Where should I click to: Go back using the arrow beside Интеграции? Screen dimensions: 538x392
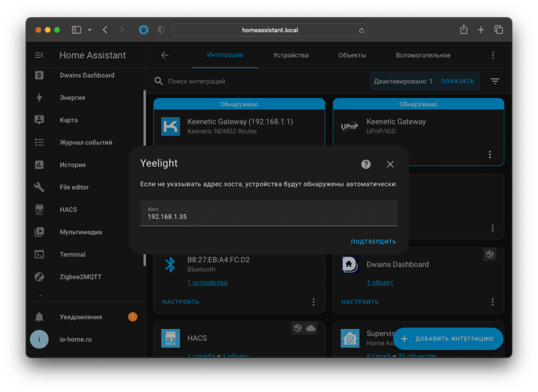point(164,55)
